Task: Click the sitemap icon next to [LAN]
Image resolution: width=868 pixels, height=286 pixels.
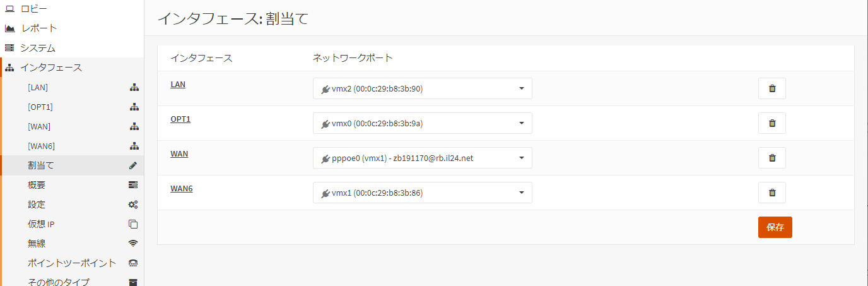Action: click(134, 88)
